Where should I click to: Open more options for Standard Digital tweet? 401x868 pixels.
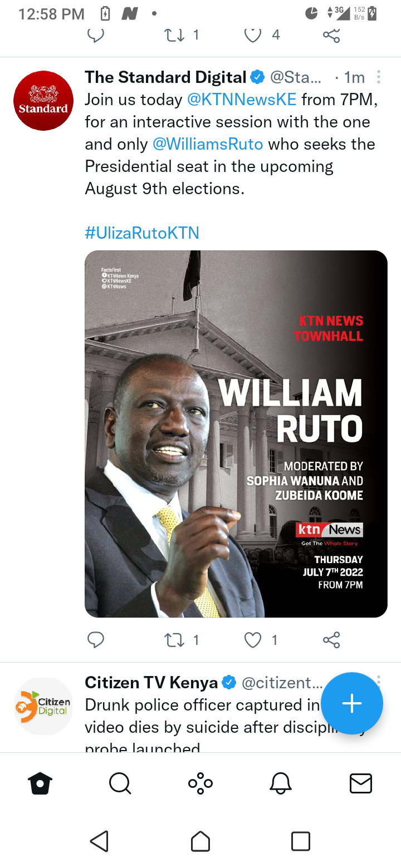(x=379, y=77)
